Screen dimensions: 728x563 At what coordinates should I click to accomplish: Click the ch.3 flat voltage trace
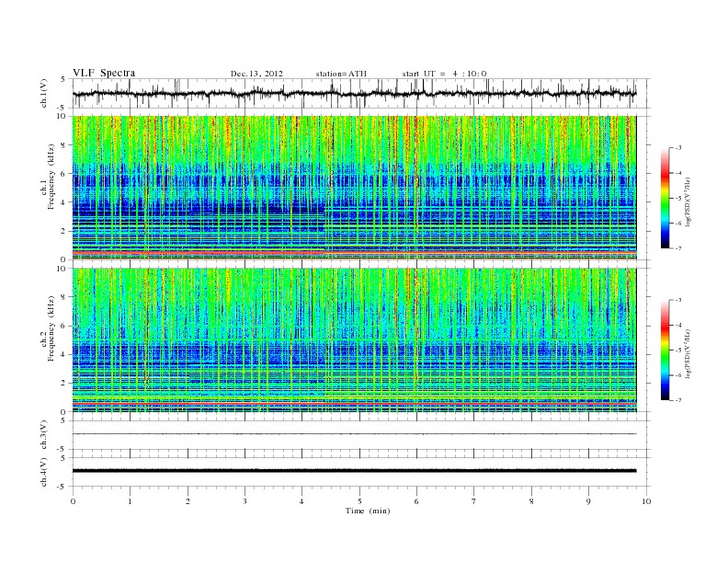tap(354, 434)
